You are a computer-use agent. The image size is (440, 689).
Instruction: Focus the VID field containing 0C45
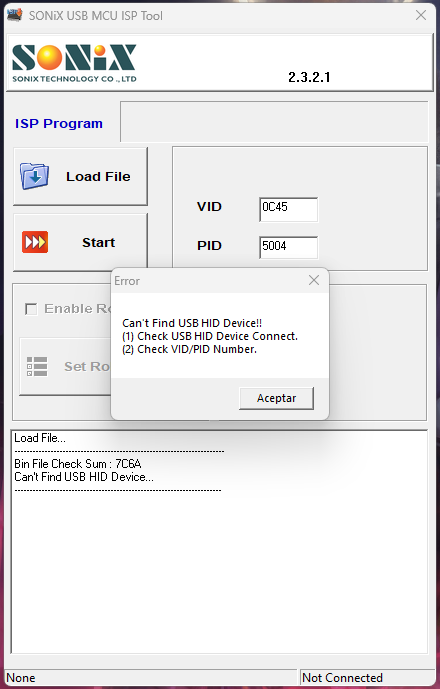pyautogui.click(x=288, y=209)
